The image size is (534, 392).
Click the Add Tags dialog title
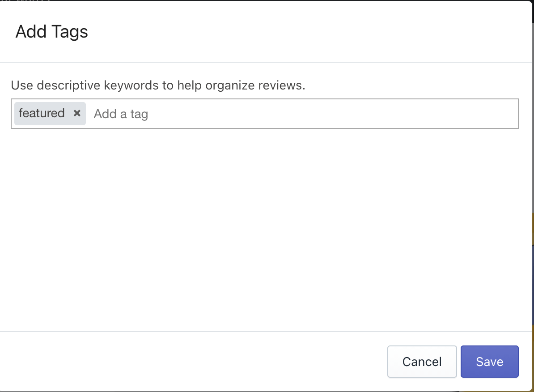point(51,31)
